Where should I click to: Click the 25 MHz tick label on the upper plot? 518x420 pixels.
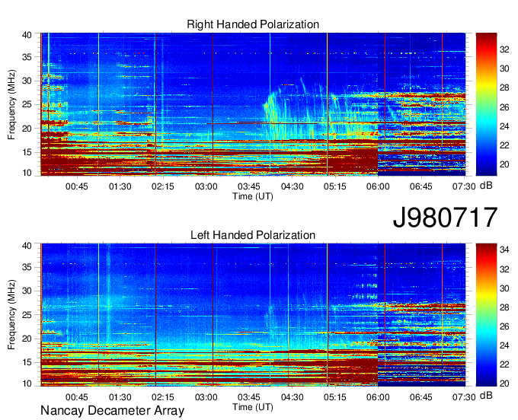click(x=27, y=104)
